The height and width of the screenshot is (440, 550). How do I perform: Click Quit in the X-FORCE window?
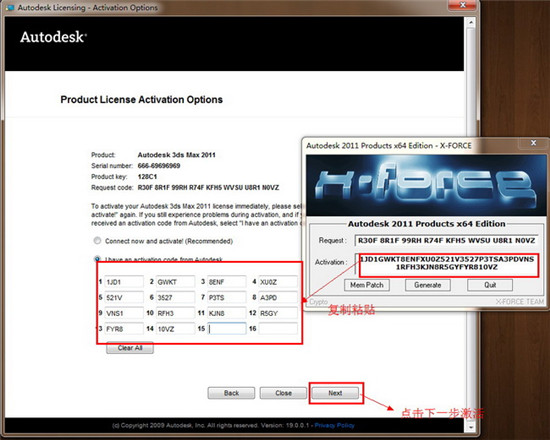490,285
